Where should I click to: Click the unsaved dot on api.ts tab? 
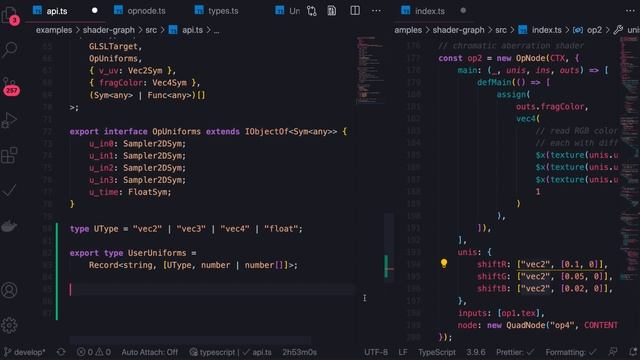point(95,11)
